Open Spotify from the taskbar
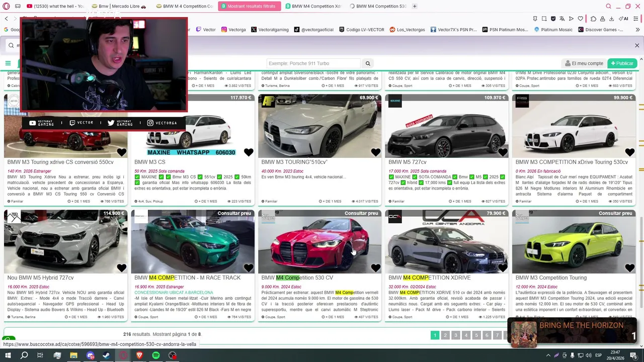Image resolution: width=644 pixels, height=362 pixels. (156, 355)
